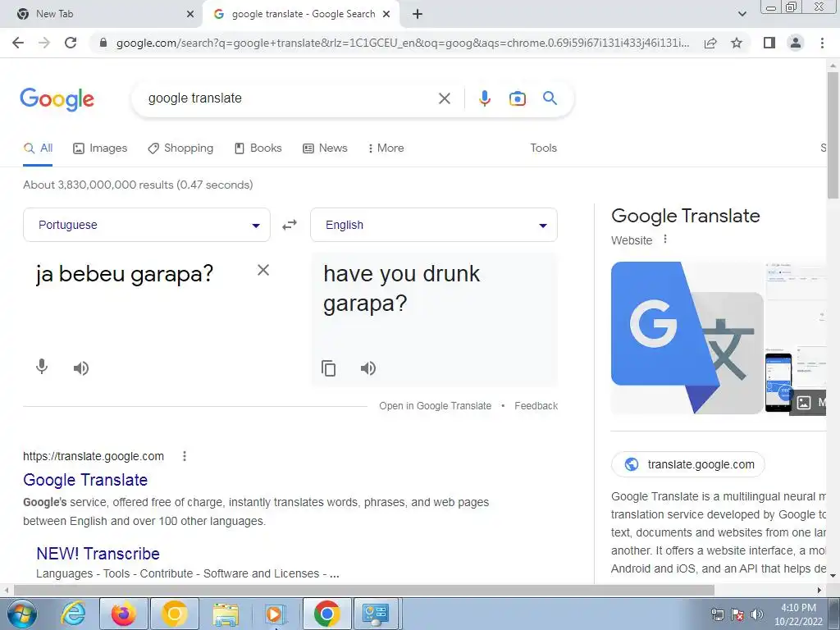
Task: Open the Windows Start menu
Action: 22,614
